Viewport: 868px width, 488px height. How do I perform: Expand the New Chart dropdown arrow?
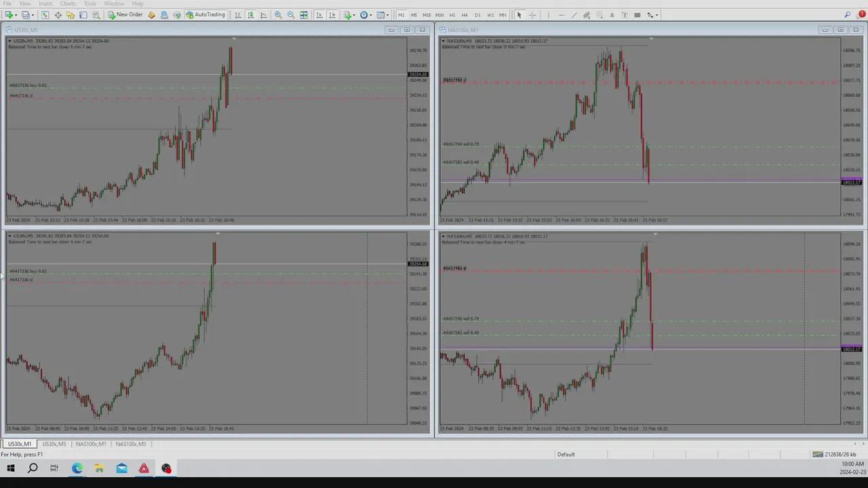(16, 15)
